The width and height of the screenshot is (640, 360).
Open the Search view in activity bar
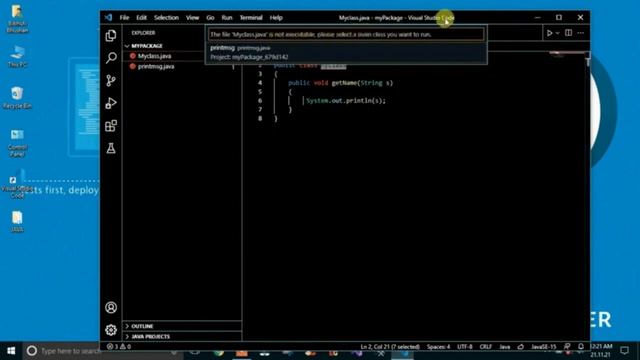pos(111,58)
